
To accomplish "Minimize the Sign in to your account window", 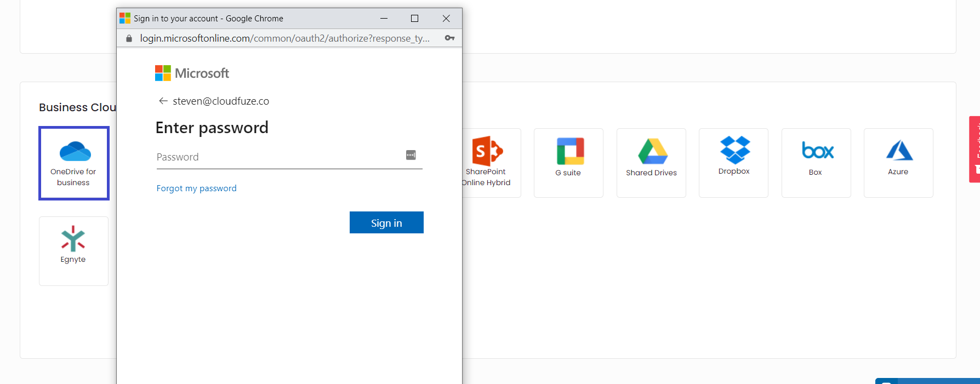I will 384,18.
